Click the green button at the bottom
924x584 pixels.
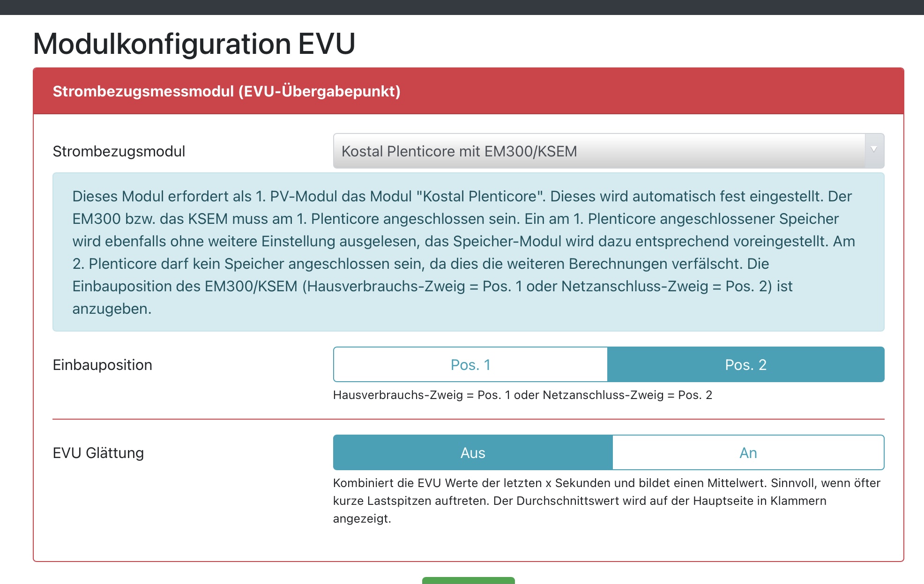[x=468, y=581]
